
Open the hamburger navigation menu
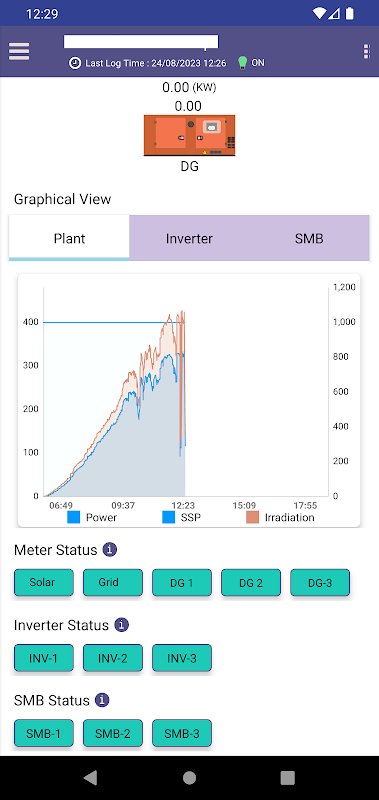pos(19,51)
